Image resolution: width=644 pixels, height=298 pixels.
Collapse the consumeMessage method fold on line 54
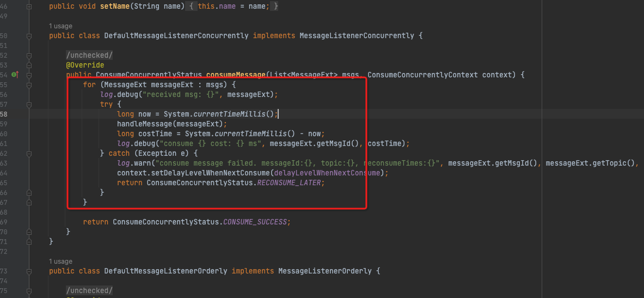click(29, 75)
